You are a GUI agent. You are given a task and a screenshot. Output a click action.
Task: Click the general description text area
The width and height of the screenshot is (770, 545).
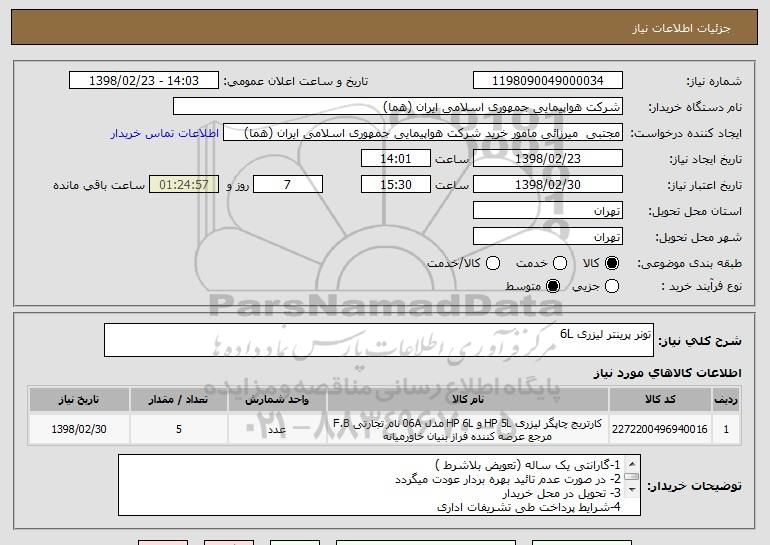(x=379, y=340)
